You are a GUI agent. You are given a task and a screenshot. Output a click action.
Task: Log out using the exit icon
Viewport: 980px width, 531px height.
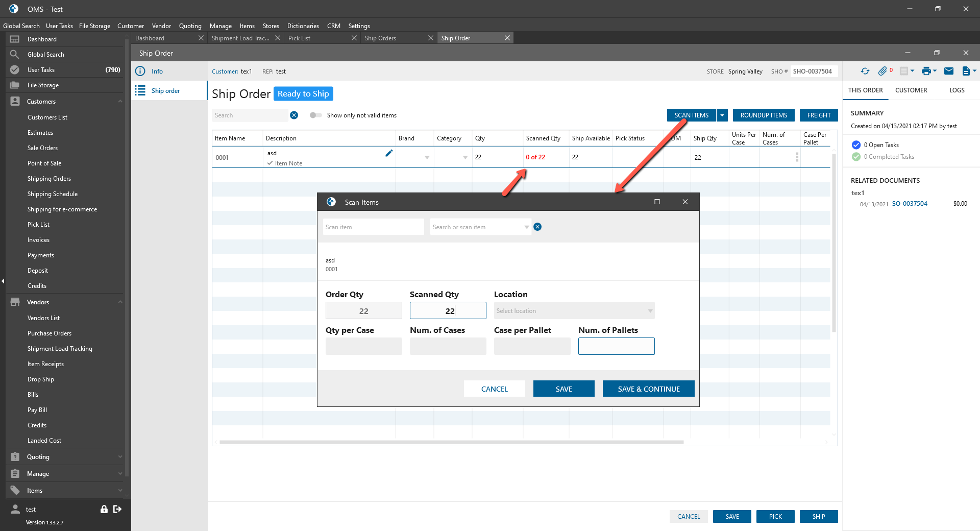coord(117,509)
